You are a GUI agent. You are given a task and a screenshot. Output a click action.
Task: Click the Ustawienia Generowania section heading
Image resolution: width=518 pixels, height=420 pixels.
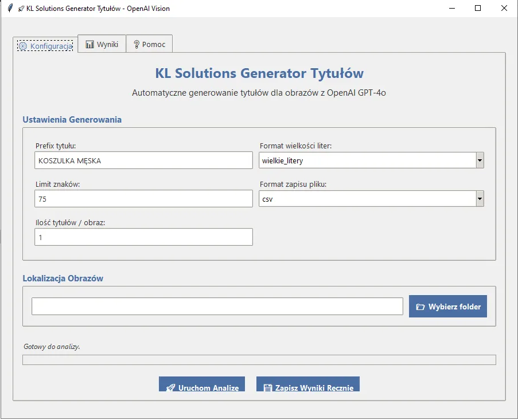point(72,119)
